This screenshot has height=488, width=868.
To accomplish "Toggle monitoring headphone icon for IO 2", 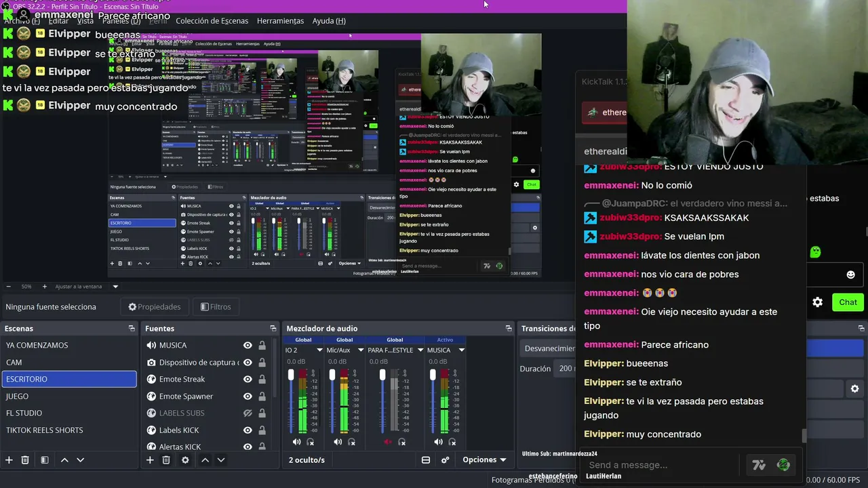I will point(311,442).
